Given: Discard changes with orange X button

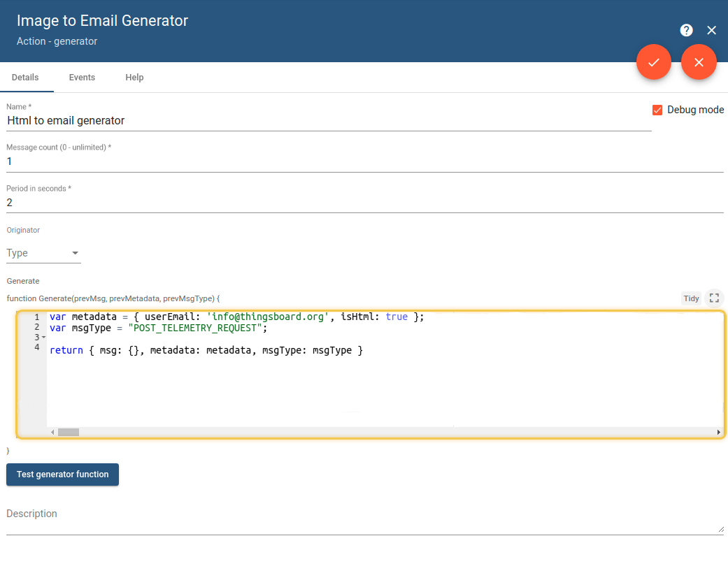Looking at the screenshot, I should [699, 62].
